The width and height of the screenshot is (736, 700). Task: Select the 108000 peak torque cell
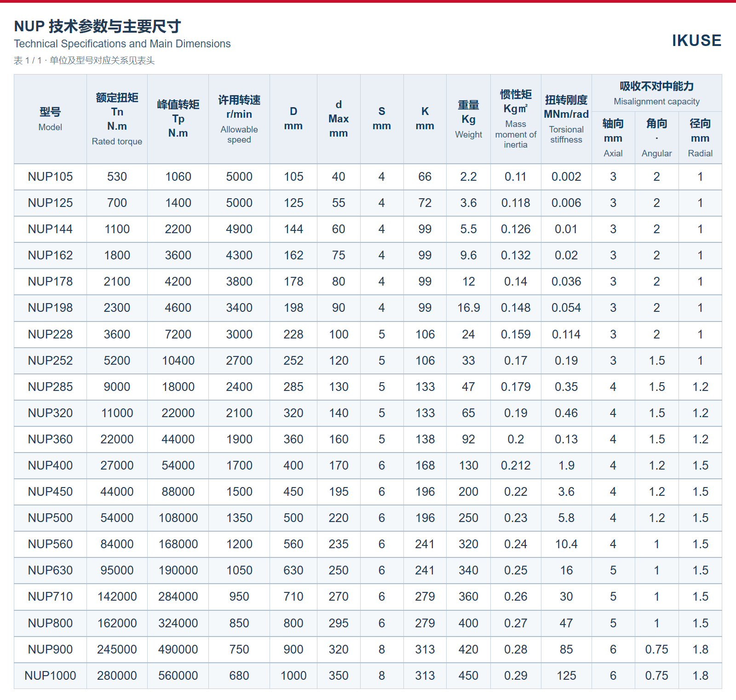click(178, 518)
